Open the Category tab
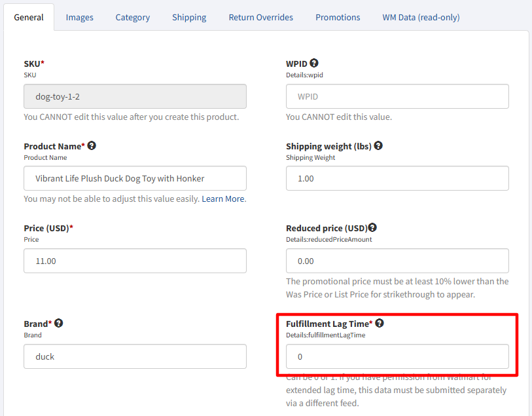Screen dimensions: 532x416 (133, 18)
